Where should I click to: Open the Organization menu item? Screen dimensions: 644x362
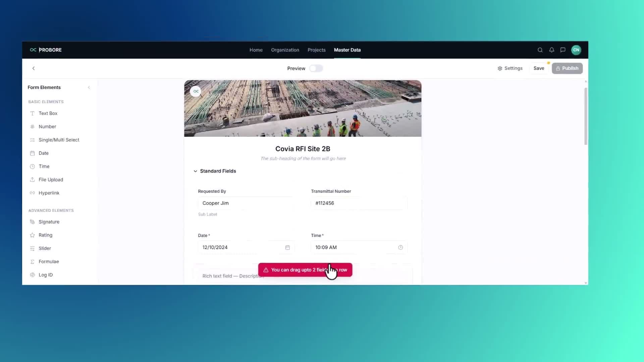coord(285,50)
